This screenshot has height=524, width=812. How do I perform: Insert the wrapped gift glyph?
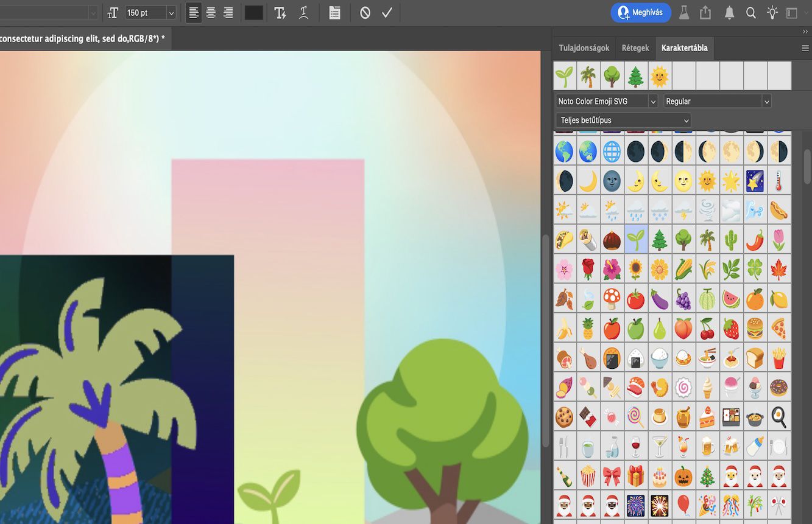pyautogui.click(x=636, y=476)
